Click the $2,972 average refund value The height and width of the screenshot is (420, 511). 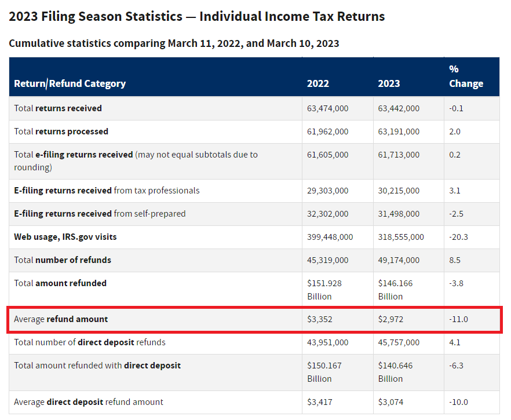389,319
